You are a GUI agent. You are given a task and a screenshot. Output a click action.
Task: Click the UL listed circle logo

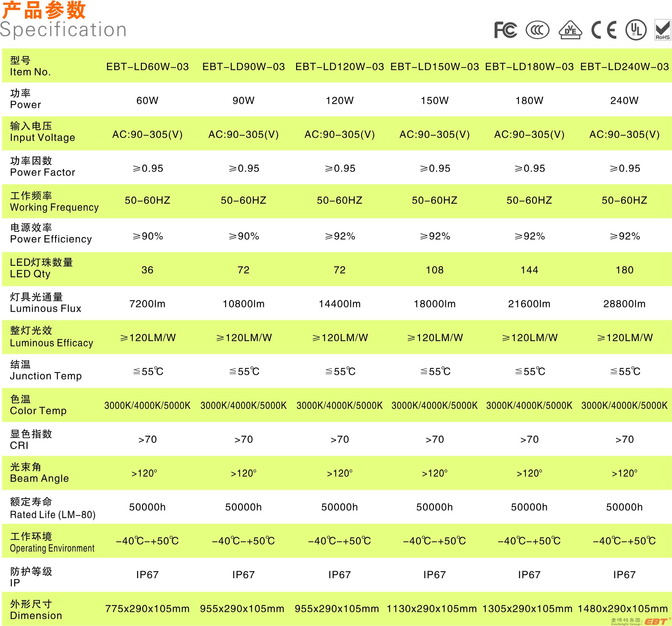pyautogui.click(x=636, y=30)
